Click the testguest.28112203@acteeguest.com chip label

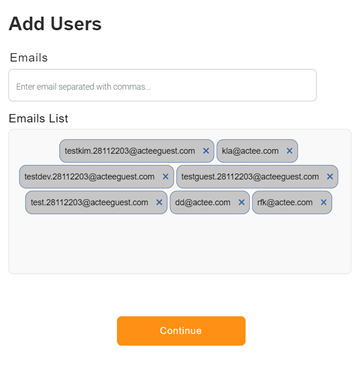pos(250,177)
